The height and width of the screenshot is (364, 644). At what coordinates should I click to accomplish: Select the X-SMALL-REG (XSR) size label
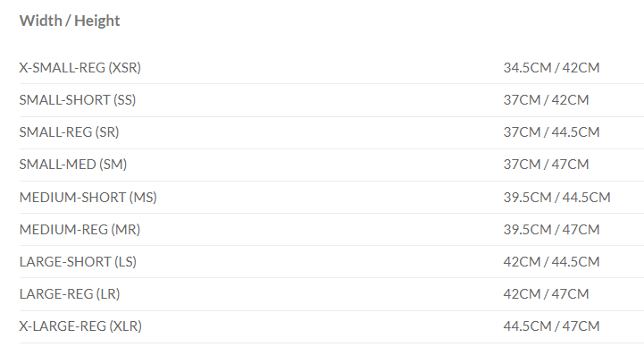click(80, 67)
